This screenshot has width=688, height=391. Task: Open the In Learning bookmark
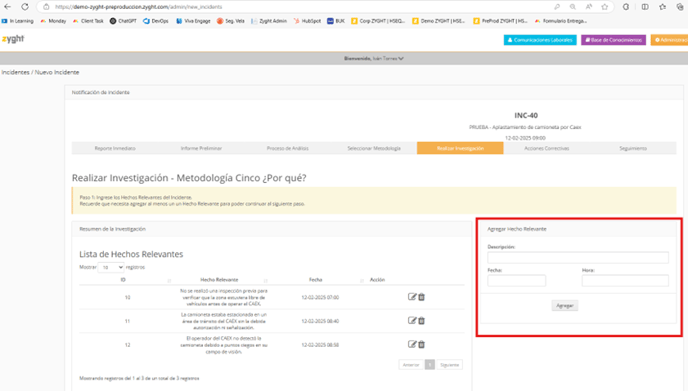coord(18,21)
